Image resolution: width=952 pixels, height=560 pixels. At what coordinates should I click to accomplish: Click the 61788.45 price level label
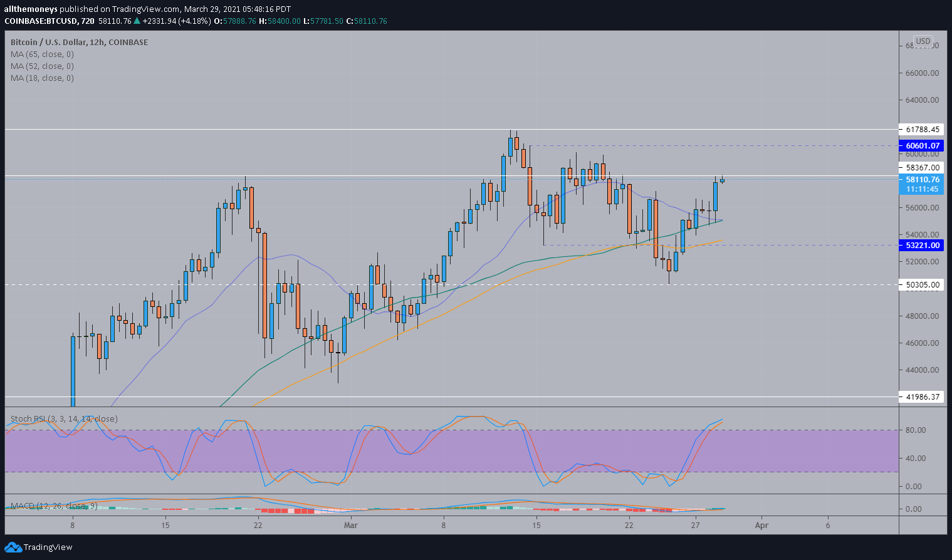pyautogui.click(x=923, y=130)
